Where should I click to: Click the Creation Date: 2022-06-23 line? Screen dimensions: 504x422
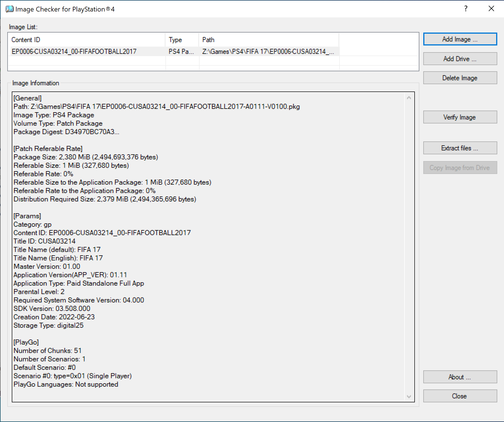[x=54, y=317]
